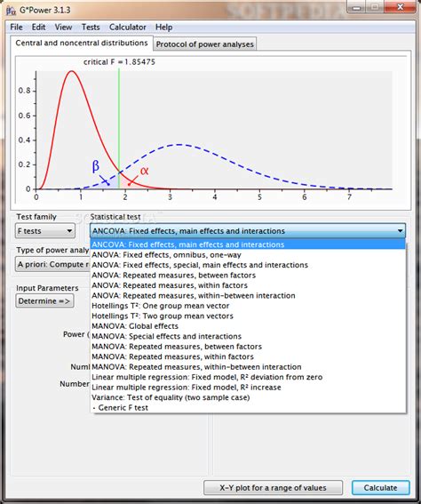Select Linear multiple regression: R² increase
Viewport: 421px width, 504px height.
[248, 388]
